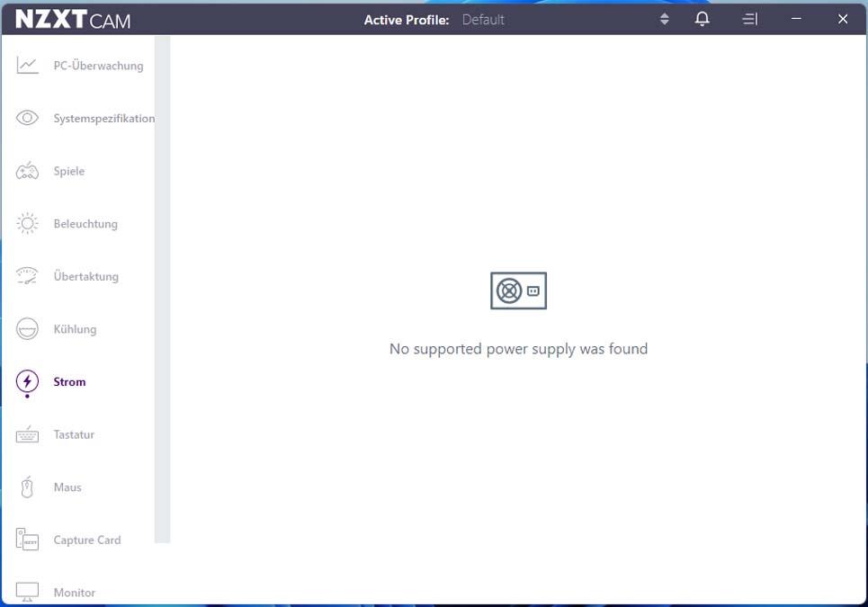Click the Tastatur keyboard icon
The image size is (868, 607).
pyautogui.click(x=27, y=434)
